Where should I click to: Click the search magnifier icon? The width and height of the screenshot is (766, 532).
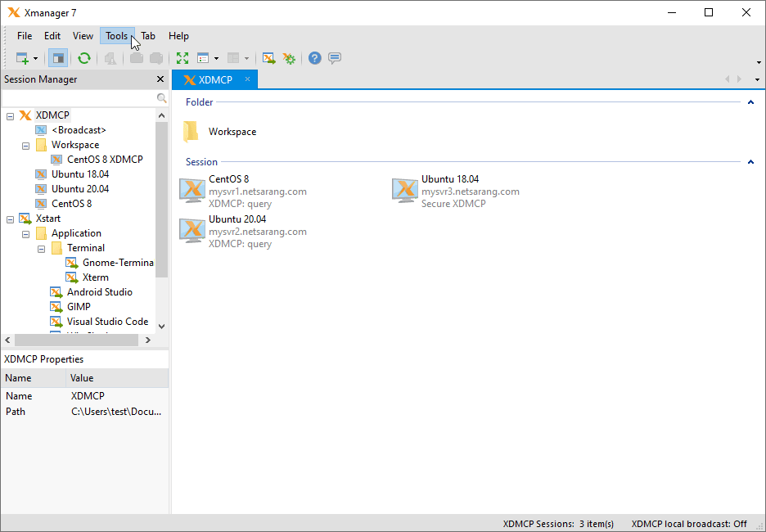coord(162,98)
